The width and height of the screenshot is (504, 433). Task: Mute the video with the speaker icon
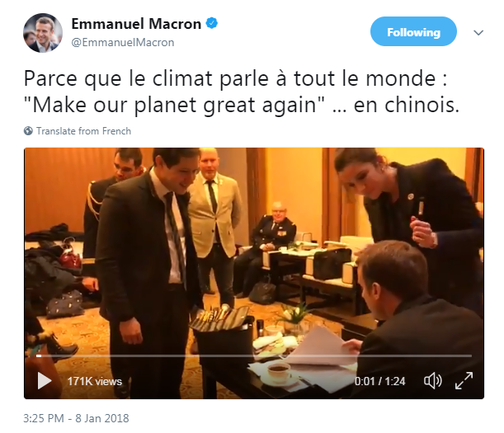(x=432, y=381)
